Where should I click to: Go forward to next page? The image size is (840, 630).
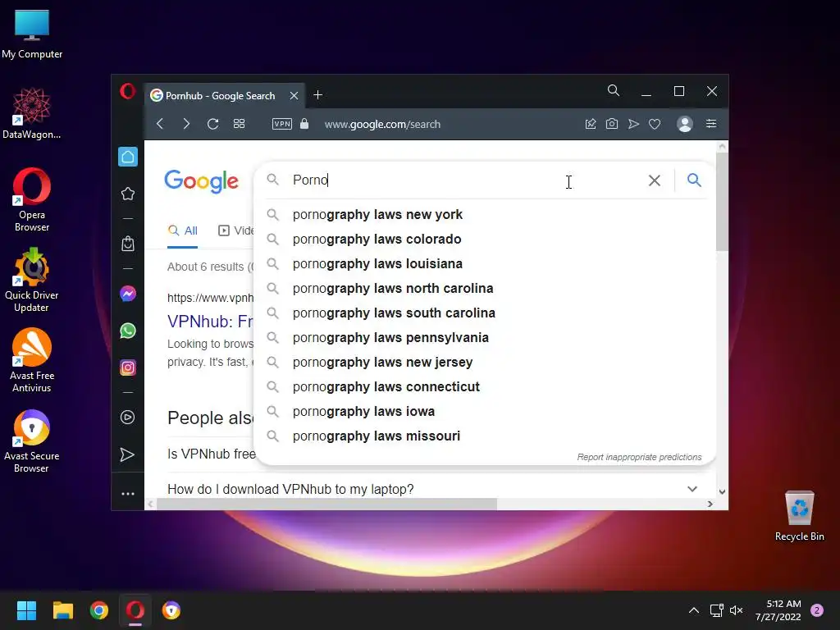click(x=186, y=124)
